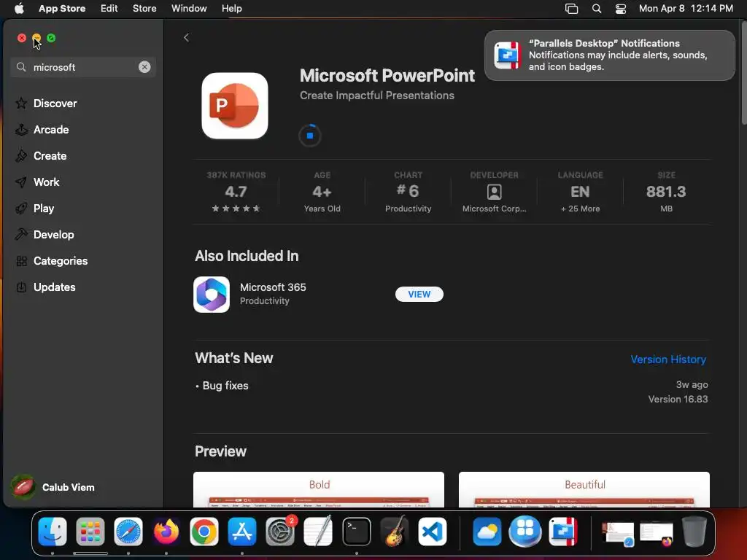Open TextEdit from the Dock
Viewport: 747px width, 560px height.
click(318, 532)
